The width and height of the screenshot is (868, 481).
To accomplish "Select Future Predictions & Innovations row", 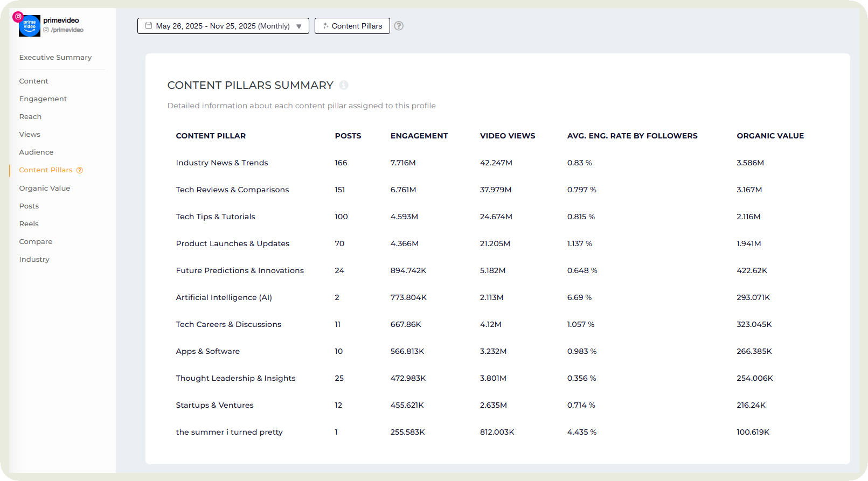I will click(498, 270).
